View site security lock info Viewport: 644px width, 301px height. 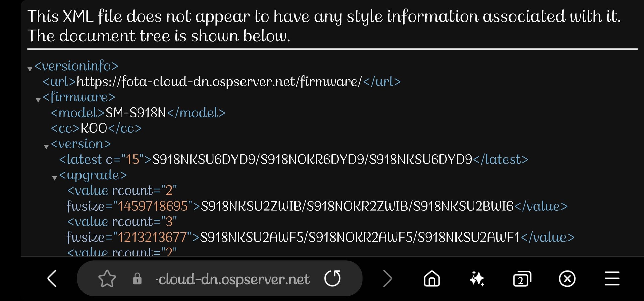point(137,279)
